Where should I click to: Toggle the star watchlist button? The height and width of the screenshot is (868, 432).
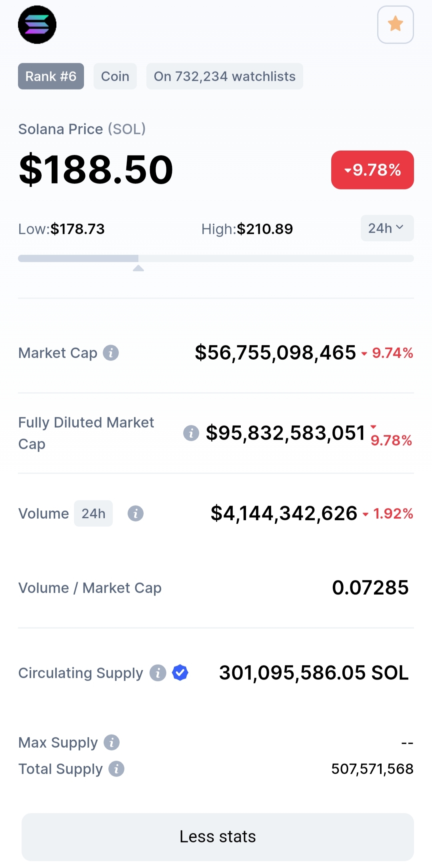[396, 24]
